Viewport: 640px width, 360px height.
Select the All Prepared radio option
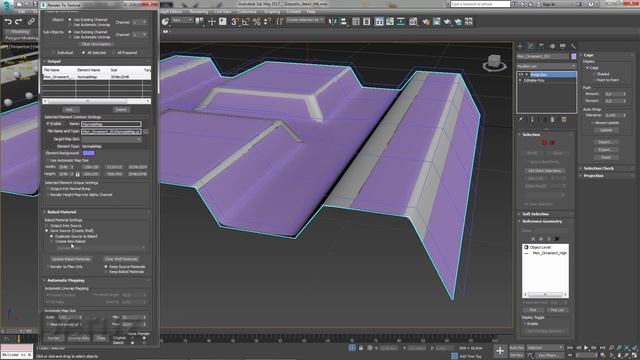(114, 53)
